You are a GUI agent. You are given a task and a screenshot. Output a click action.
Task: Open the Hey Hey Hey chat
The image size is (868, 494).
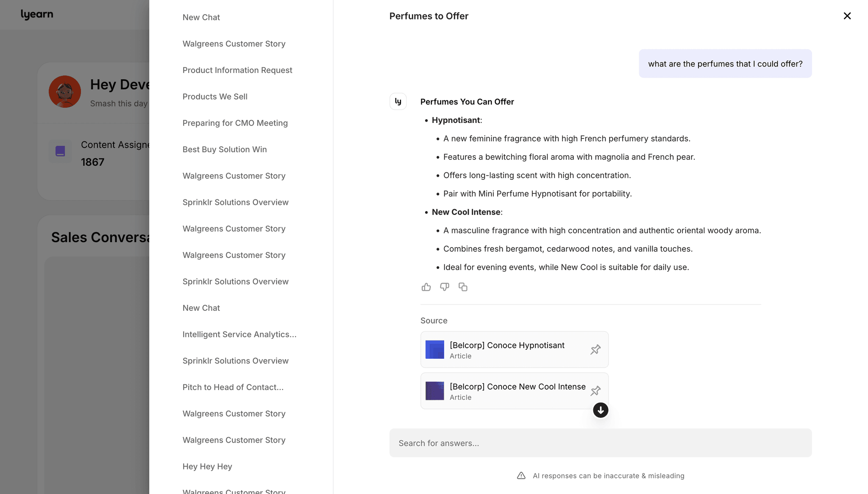pos(207,466)
